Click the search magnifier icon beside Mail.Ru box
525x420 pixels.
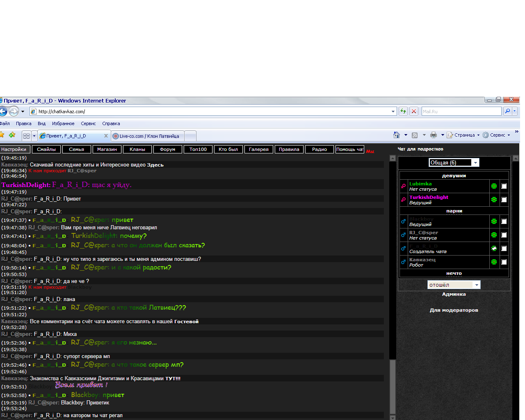tap(507, 111)
